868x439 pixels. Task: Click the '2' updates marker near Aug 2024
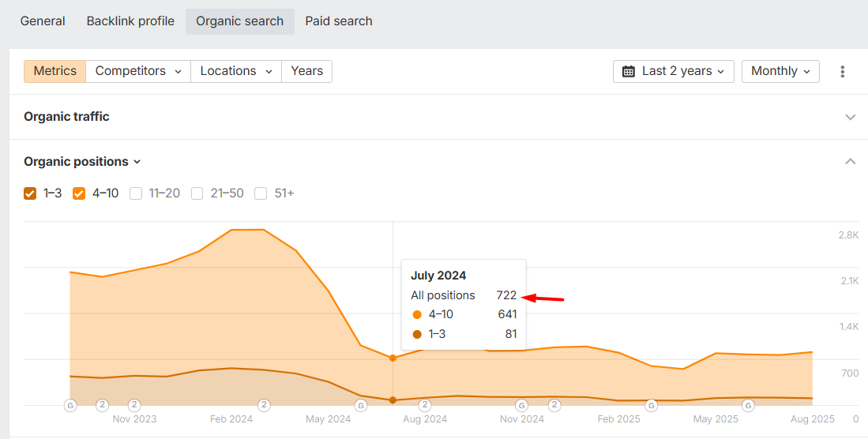pos(425,405)
